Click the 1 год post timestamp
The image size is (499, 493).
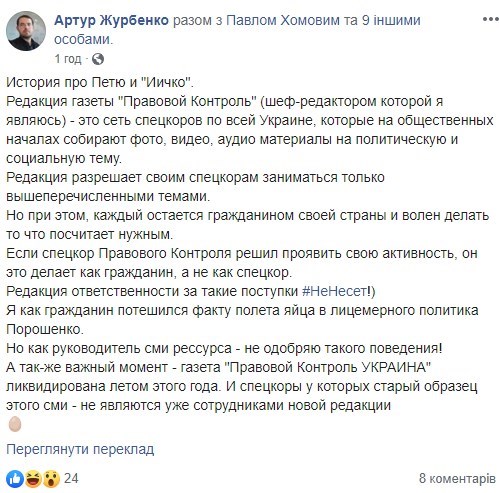coord(68,59)
